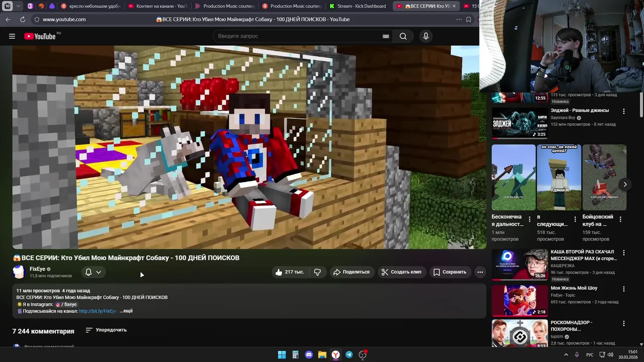The image size is (644, 362).
Task: Go back with browser back arrow
Action: coord(8,19)
